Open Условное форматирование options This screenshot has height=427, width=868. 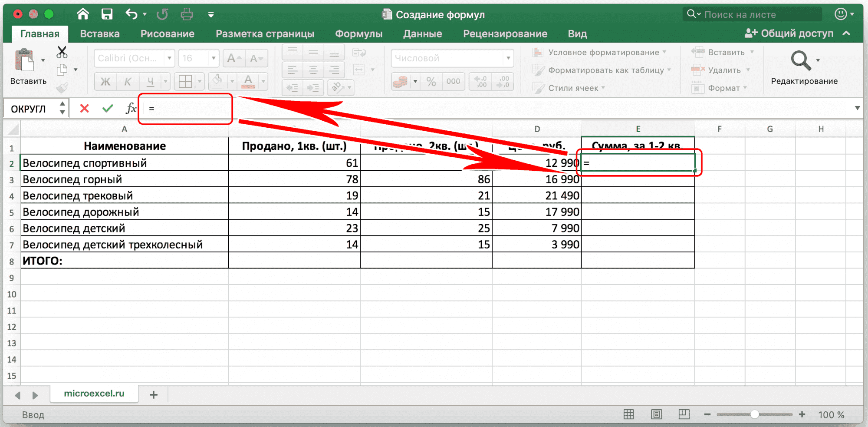coord(604,52)
